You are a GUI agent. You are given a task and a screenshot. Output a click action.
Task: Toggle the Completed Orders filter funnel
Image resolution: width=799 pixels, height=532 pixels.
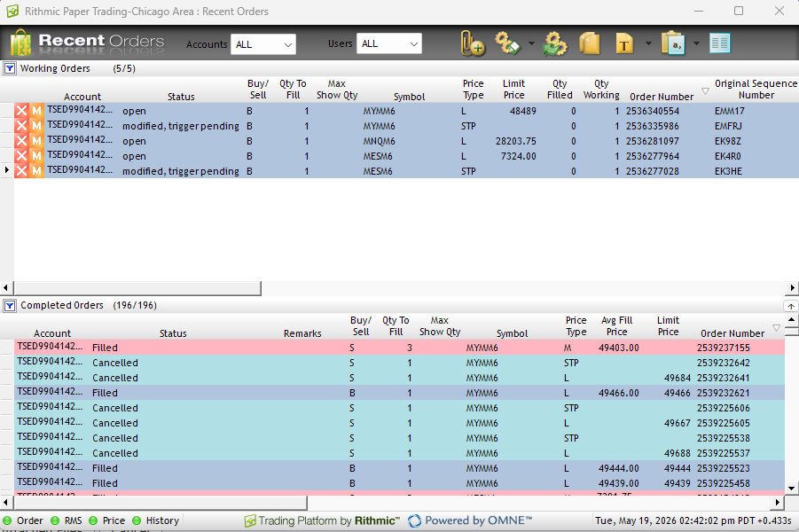tap(10, 305)
